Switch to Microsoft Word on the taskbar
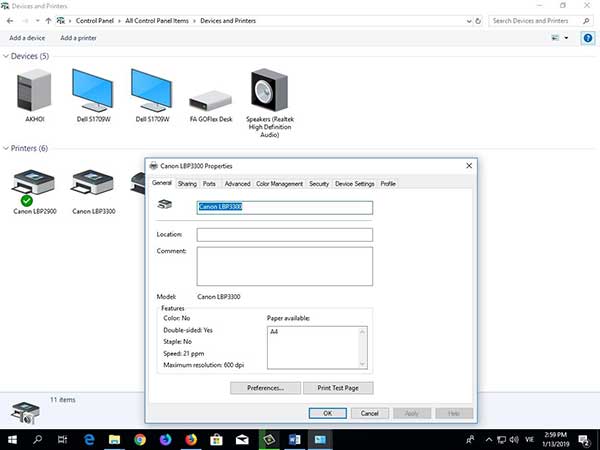Screen dimensions: 600x450 294,439
